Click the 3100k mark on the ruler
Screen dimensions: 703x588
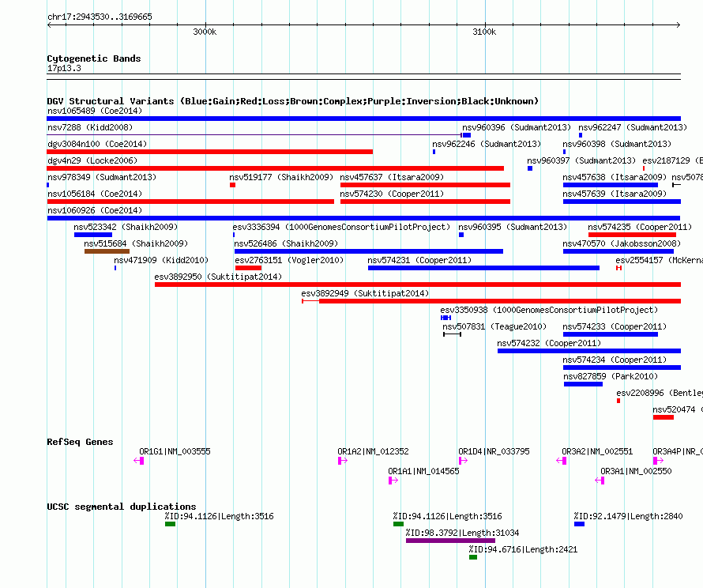click(484, 32)
